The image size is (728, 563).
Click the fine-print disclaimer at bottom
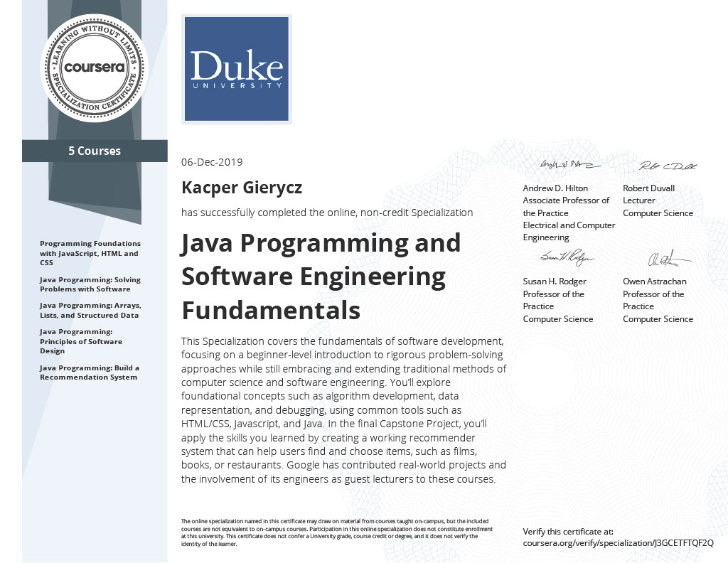(x=336, y=532)
